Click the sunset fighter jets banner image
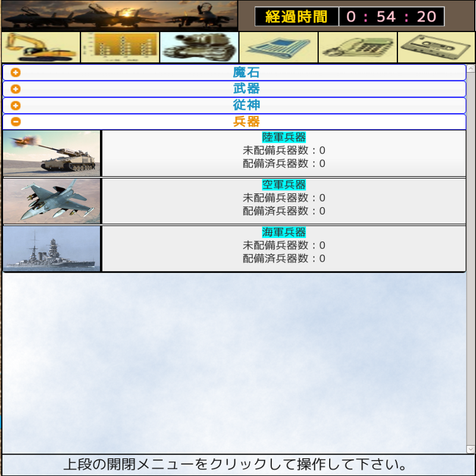The height and width of the screenshot is (476, 476). pos(120,15)
